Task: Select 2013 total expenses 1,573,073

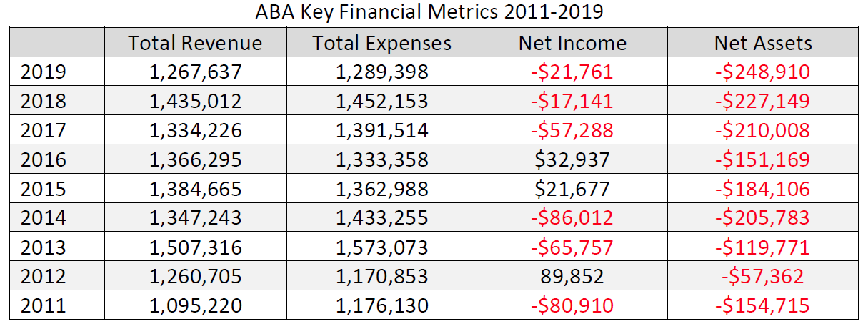Action: [x=381, y=247]
